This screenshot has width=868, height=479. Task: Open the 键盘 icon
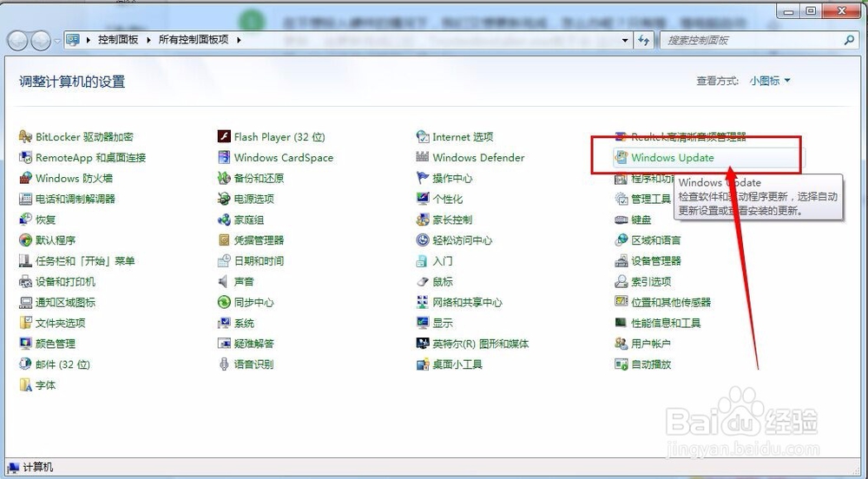pos(621,220)
